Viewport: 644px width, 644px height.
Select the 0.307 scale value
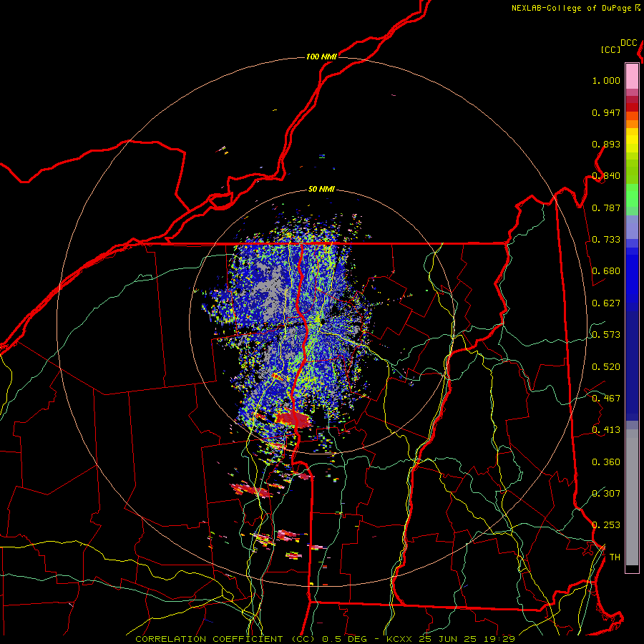pyautogui.click(x=606, y=493)
